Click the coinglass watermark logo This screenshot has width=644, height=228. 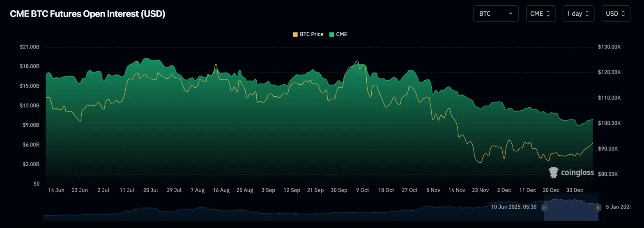[x=571, y=172]
